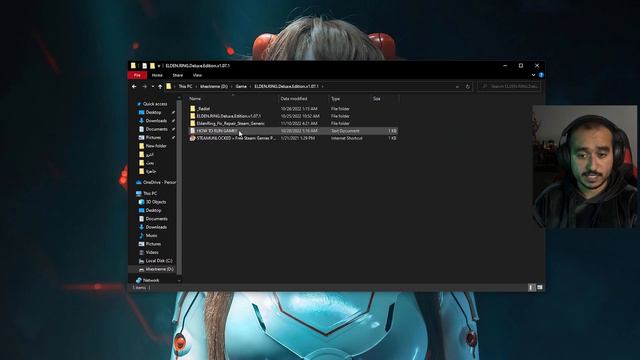Open the Help question mark icon
The height and width of the screenshot is (360, 640).
pos(541,75)
